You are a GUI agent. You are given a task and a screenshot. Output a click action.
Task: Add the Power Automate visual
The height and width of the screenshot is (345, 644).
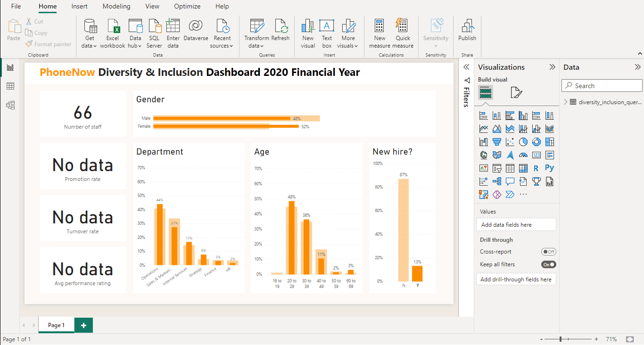[510, 195]
